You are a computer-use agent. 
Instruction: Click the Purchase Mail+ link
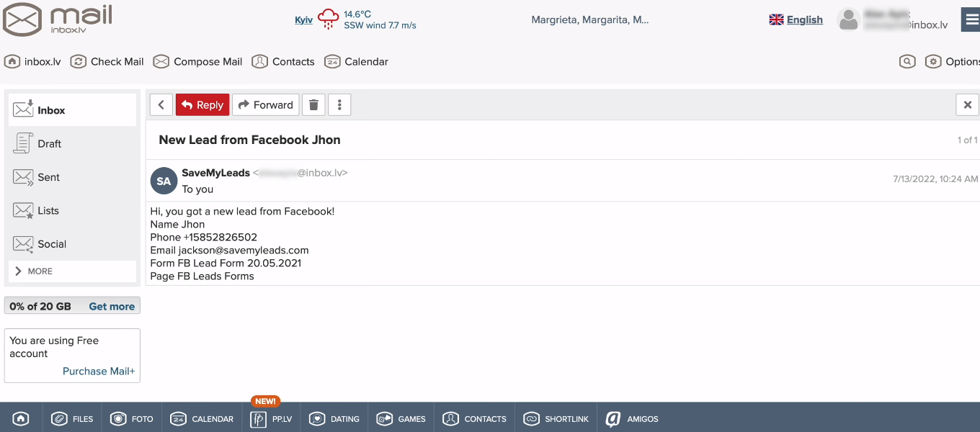(99, 372)
